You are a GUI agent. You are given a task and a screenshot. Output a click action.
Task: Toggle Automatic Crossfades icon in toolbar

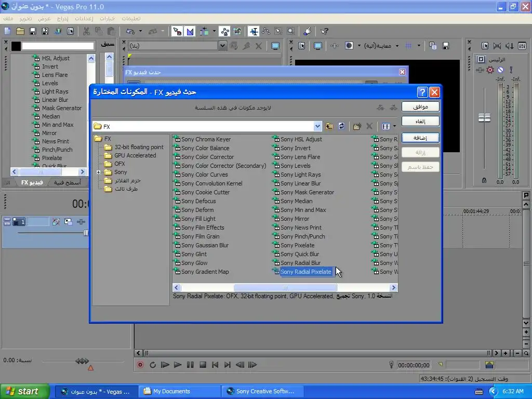pyautogui.click(x=190, y=31)
